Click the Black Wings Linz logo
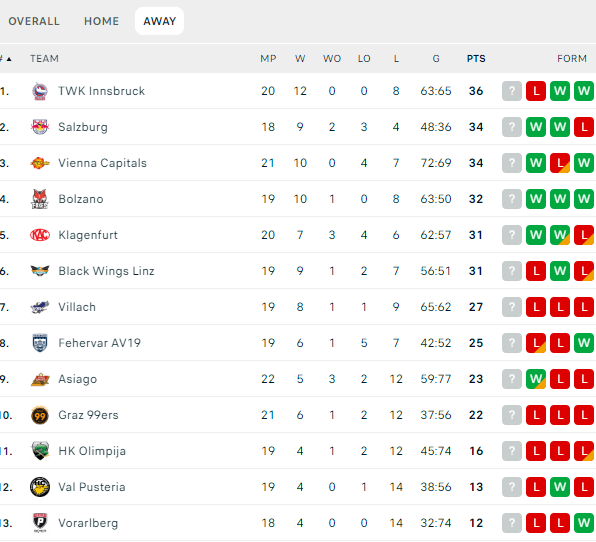The width and height of the screenshot is (596, 542). [40, 271]
